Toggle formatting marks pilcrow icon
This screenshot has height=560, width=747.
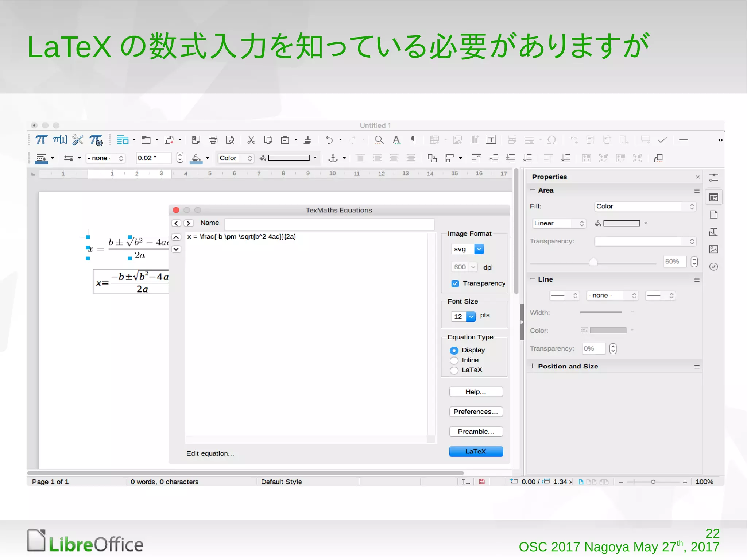click(x=413, y=140)
